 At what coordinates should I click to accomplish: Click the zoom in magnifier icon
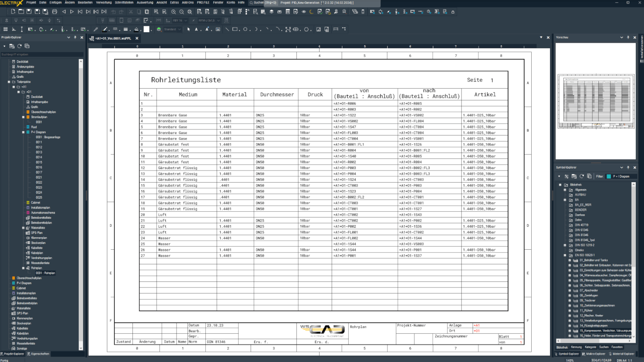pyautogui.click(x=173, y=12)
